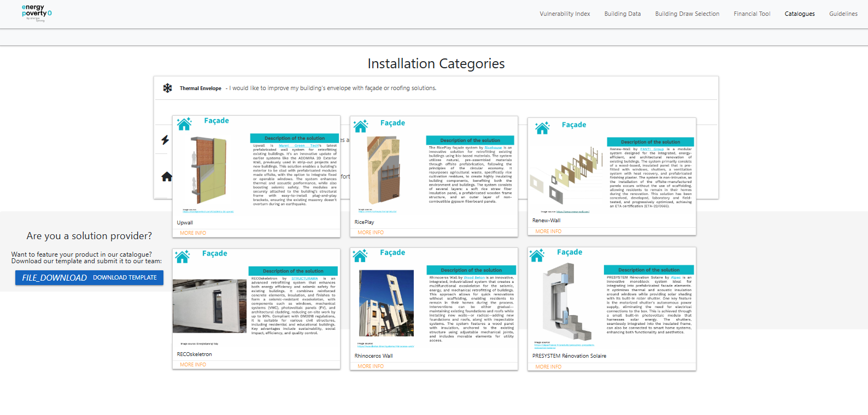Click house icon on Renew-Wall card
Image resolution: width=868 pixels, height=415 pixels.
pyautogui.click(x=542, y=128)
